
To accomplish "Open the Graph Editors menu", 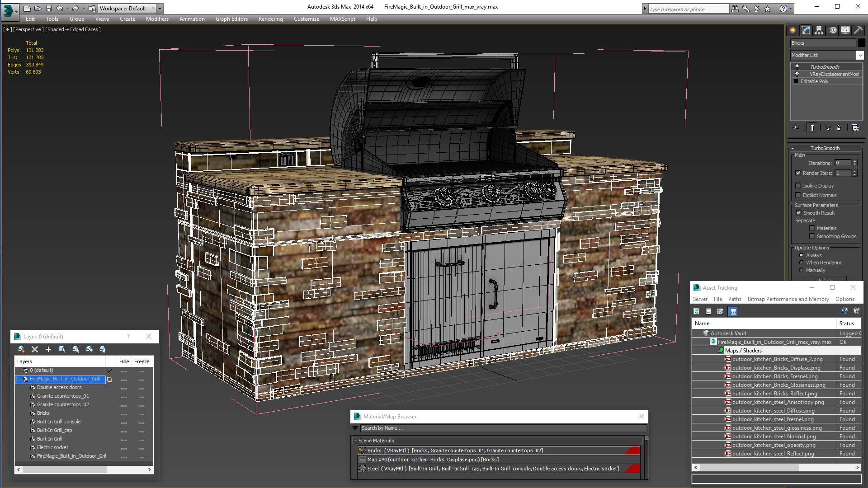I will click(231, 19).
